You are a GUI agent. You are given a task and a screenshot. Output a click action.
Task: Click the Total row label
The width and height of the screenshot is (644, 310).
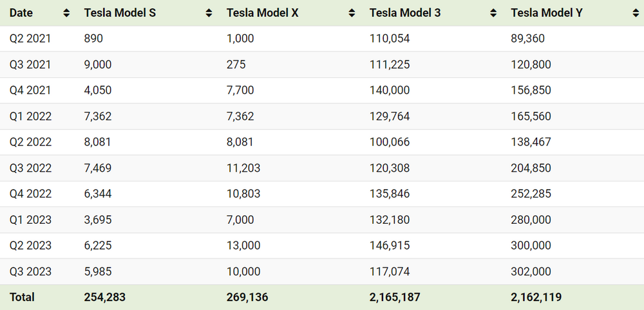(x=22, y=297)
